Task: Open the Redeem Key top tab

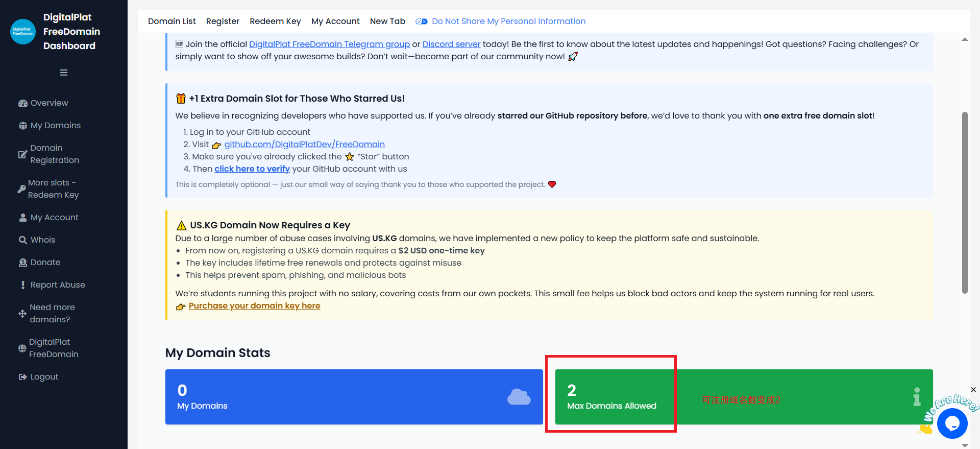Action: [275, 21]
